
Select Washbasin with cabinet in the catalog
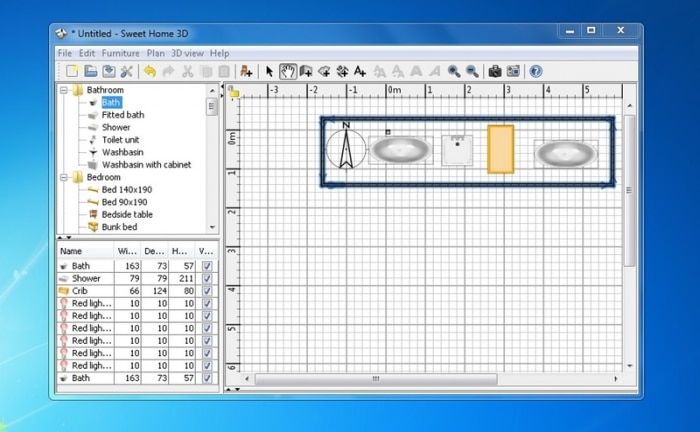coord(146,165)
